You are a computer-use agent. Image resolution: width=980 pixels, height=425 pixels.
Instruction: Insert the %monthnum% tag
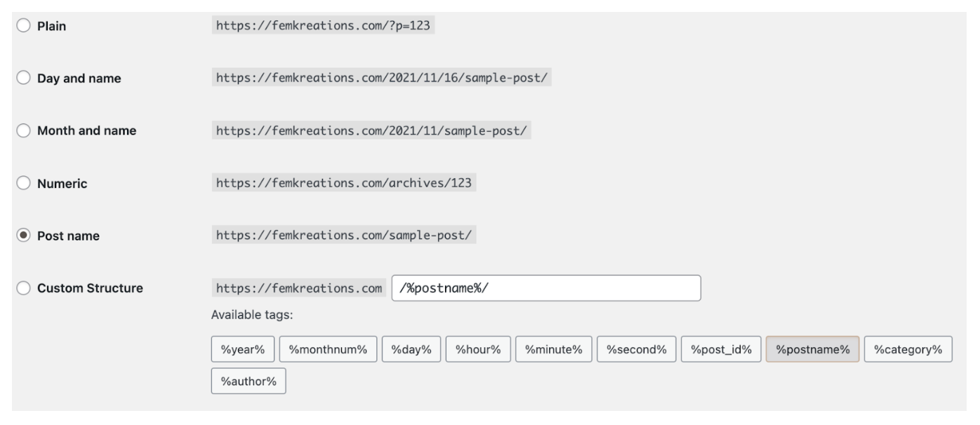329,350
